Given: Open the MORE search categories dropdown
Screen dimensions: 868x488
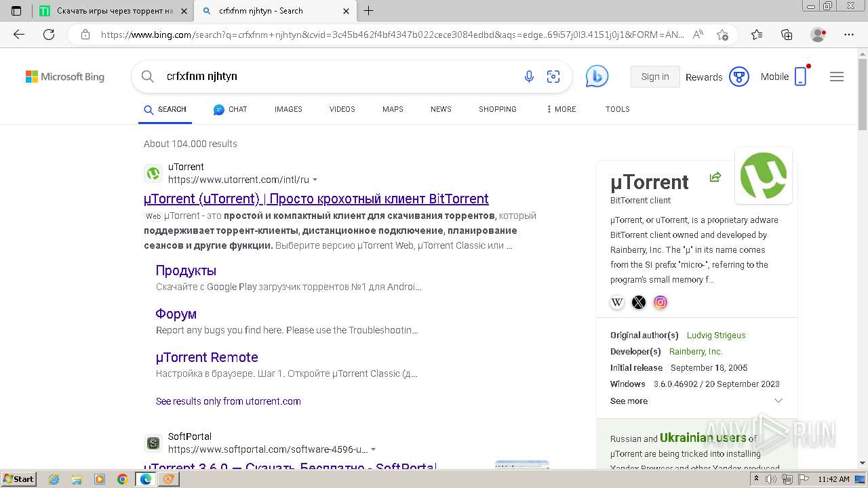Looking at the screenshot, I should [x=561, y=109].
